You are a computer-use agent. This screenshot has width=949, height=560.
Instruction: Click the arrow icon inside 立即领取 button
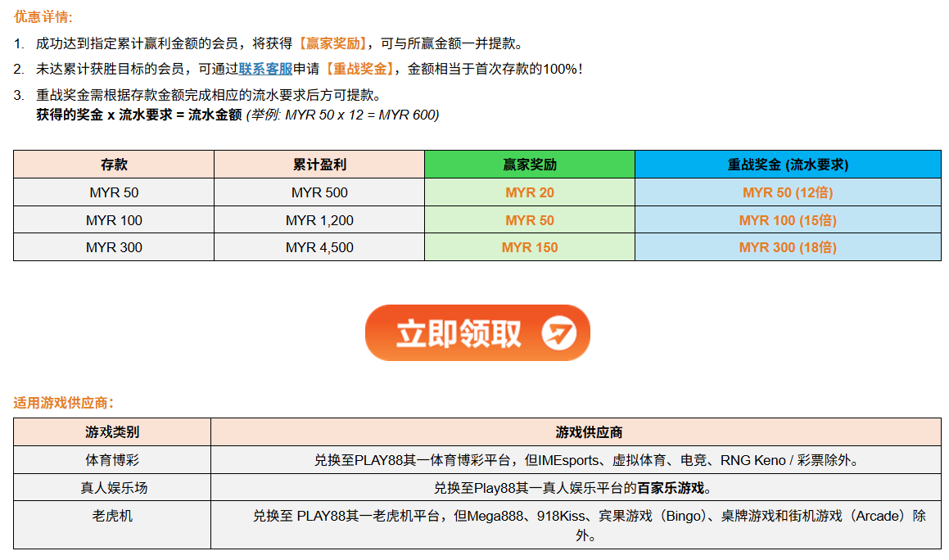559,333
